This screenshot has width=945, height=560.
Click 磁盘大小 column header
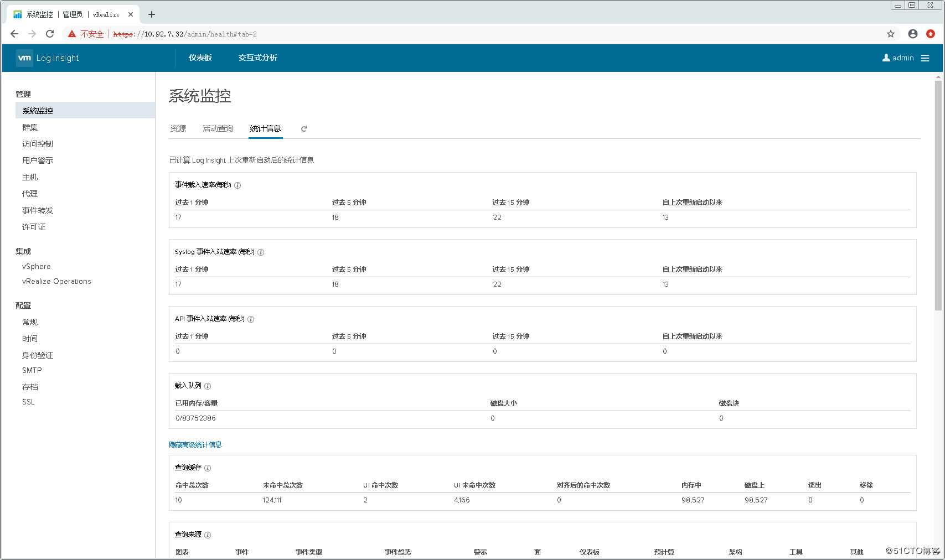[x=504, y=403]
